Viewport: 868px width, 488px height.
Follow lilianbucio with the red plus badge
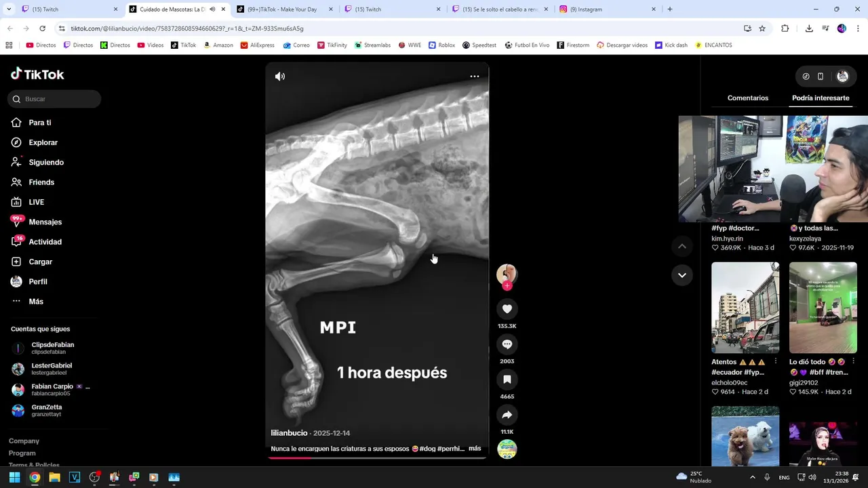(x=507, y=286)
